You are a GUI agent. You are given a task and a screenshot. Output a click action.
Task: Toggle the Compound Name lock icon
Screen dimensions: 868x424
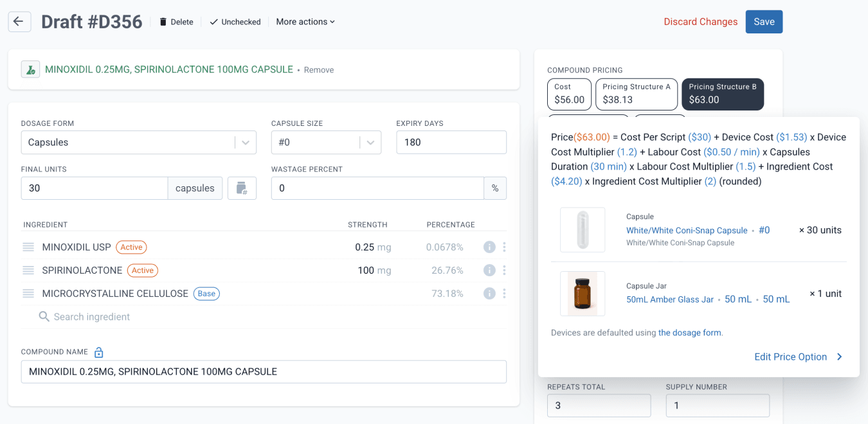pos(98,352)
